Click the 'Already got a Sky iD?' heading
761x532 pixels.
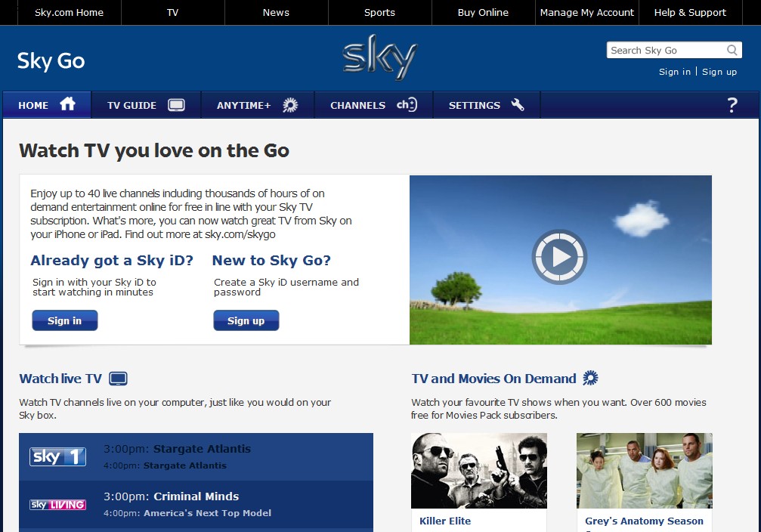click(112, 261)
